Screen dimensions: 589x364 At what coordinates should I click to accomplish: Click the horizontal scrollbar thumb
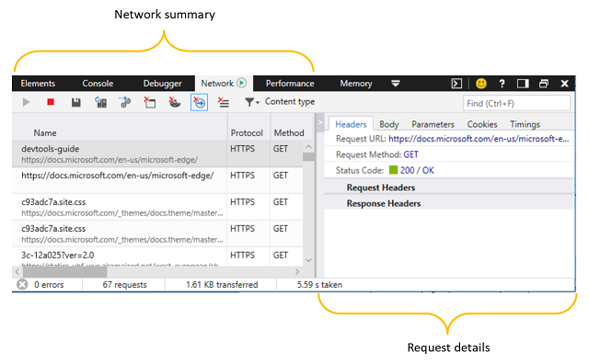[64, 272]
